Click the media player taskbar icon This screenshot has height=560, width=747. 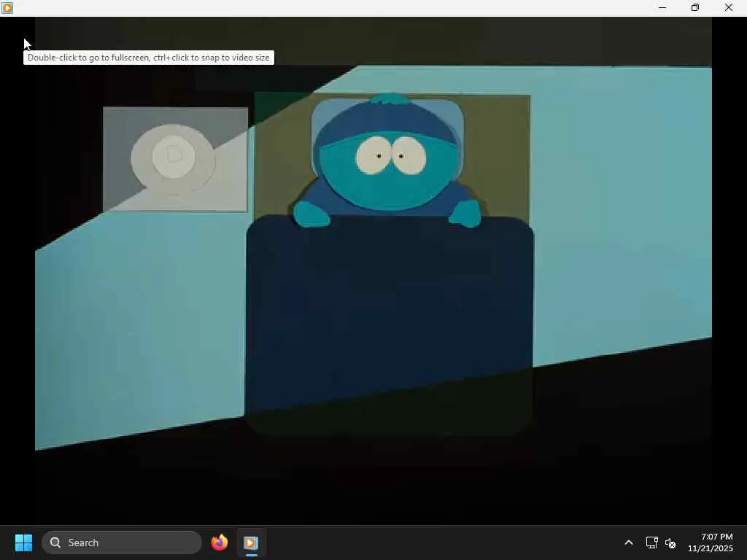(x=251, y=542)
